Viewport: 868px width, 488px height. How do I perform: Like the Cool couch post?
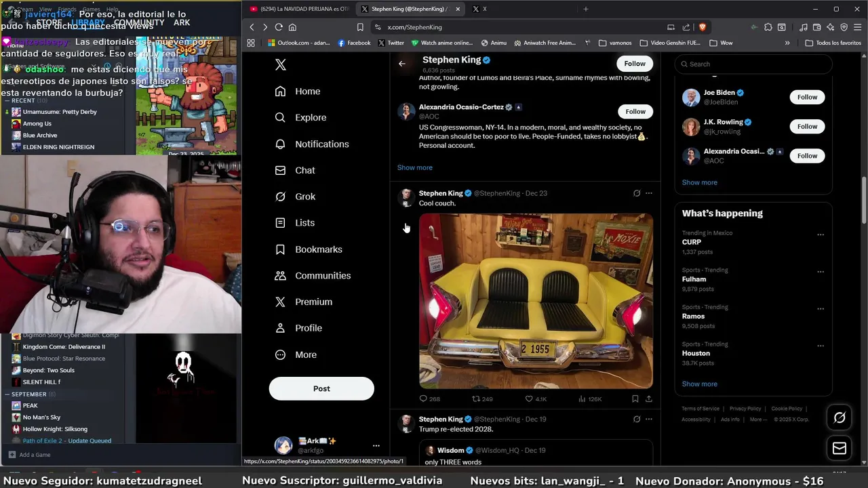click(x=536, y=399)
